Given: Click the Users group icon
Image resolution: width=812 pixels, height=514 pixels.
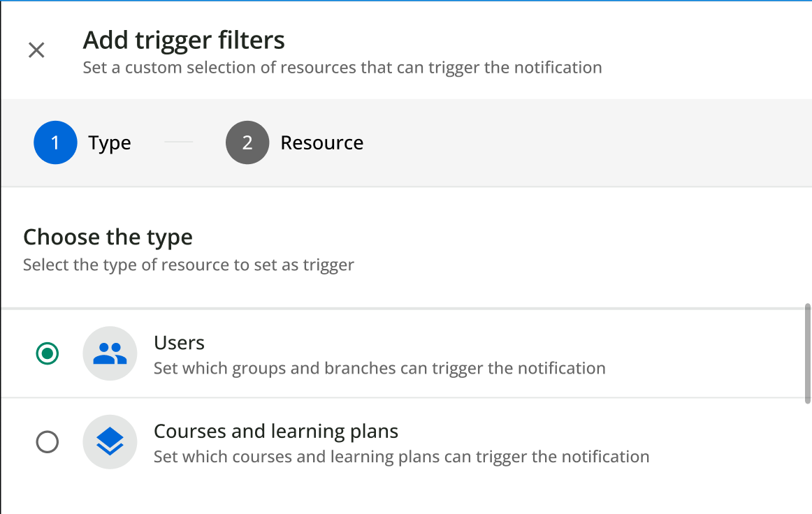Looking at the screenshot, I should pyautogui.click(x=110, y=353).
